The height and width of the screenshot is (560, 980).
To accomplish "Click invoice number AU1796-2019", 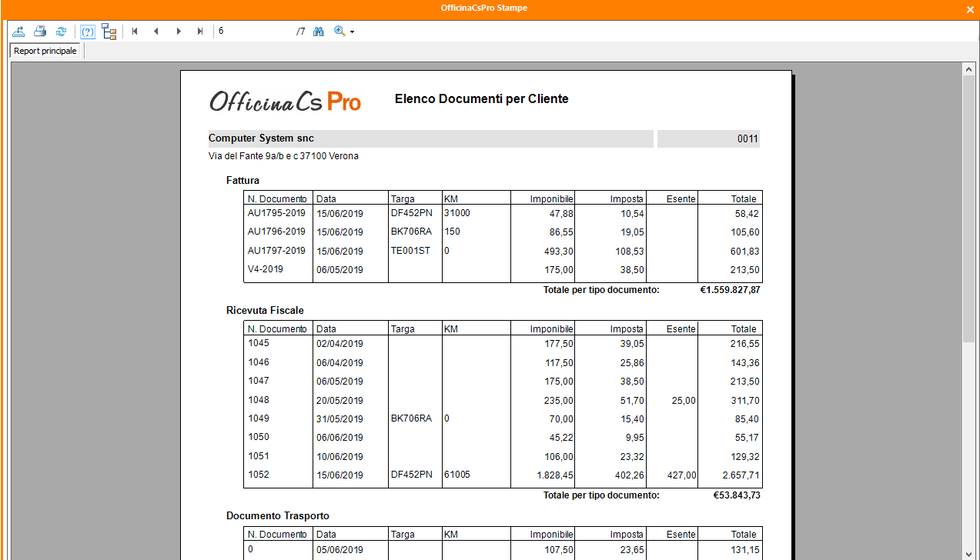I will click(276, 231).
